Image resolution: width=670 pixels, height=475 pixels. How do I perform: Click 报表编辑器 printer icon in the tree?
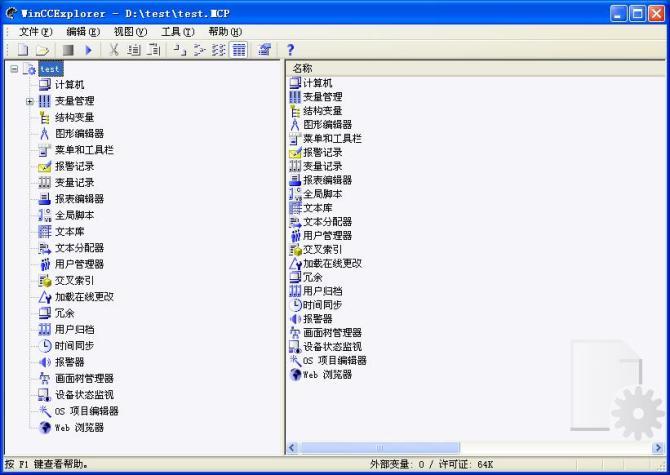click(x=44, y=199)
